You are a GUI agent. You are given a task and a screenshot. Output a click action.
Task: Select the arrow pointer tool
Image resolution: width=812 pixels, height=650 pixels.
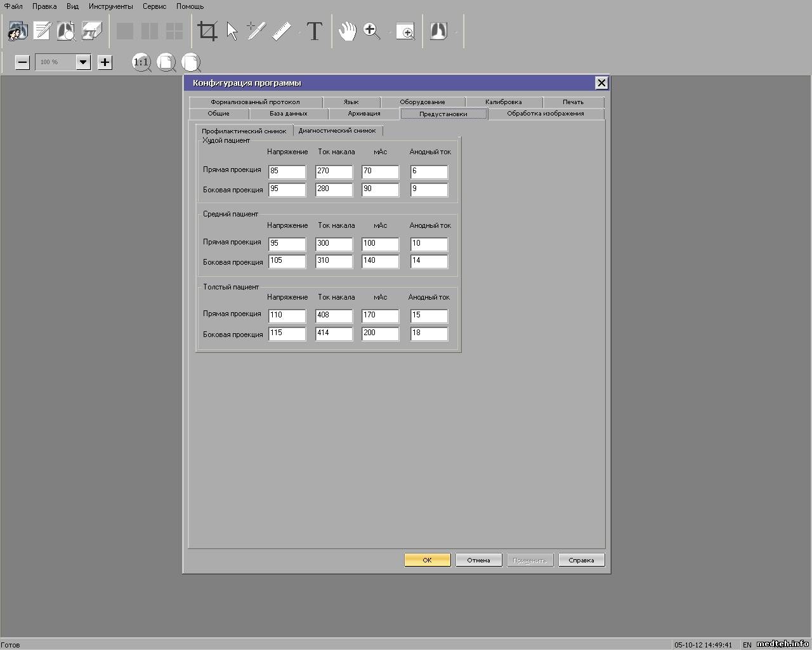[232, 31]
